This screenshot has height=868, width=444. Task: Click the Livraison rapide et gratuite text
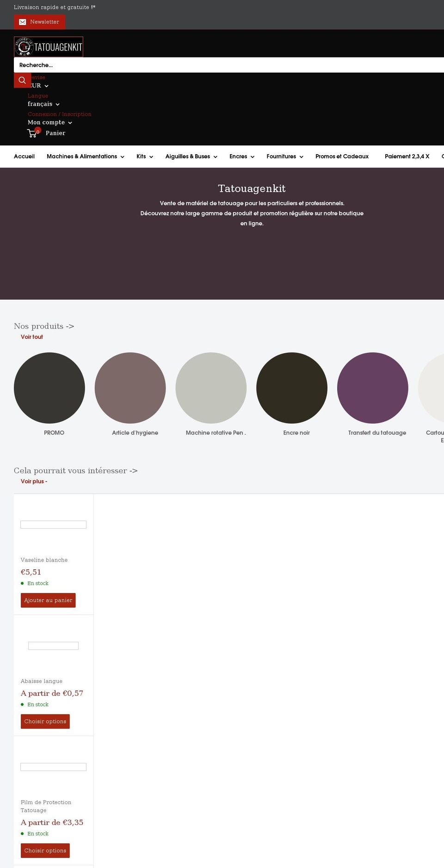point(55,7)
